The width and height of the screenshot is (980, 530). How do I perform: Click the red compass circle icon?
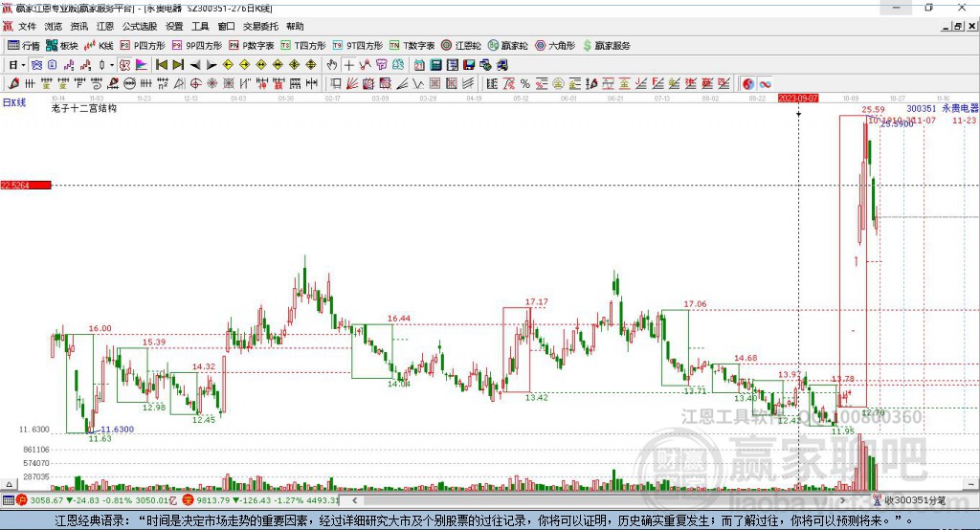pos(195,84)
